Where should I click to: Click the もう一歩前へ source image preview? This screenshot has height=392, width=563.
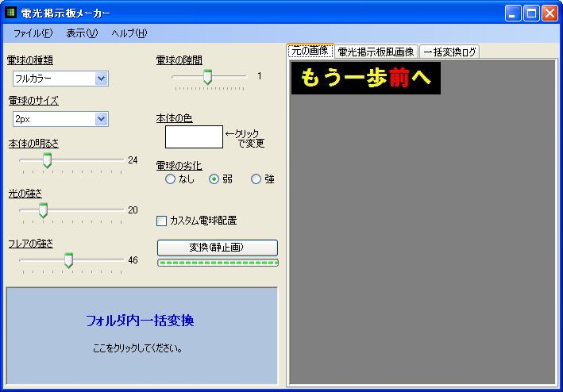pyautogui.click(x=365, y=79)
